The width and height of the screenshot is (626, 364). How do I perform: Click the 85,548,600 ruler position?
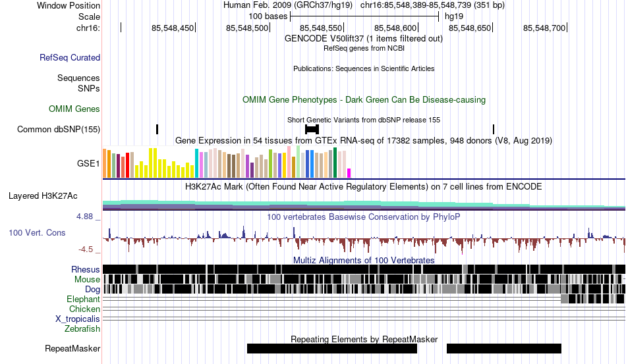[x=395, y=28]
